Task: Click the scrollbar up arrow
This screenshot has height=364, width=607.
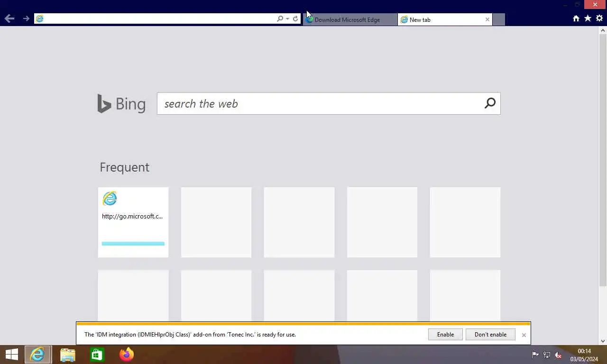Action: (603, 30)
